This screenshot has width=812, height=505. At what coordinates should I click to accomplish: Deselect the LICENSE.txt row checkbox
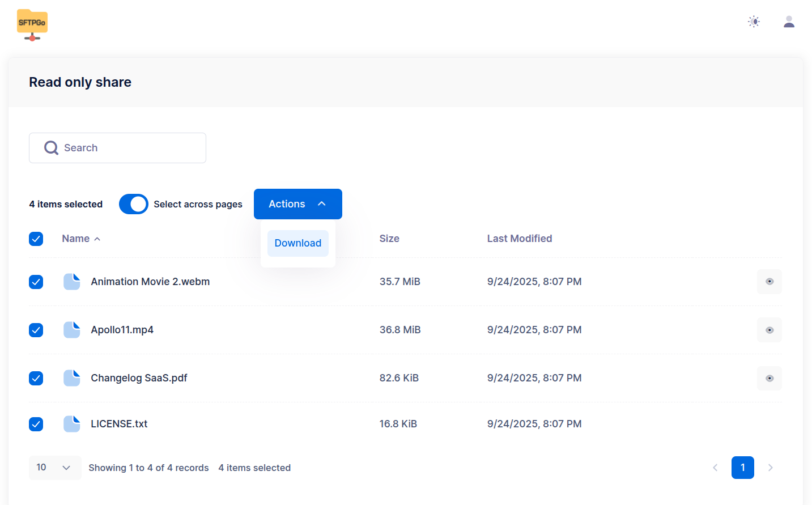[x=36, y=424]
